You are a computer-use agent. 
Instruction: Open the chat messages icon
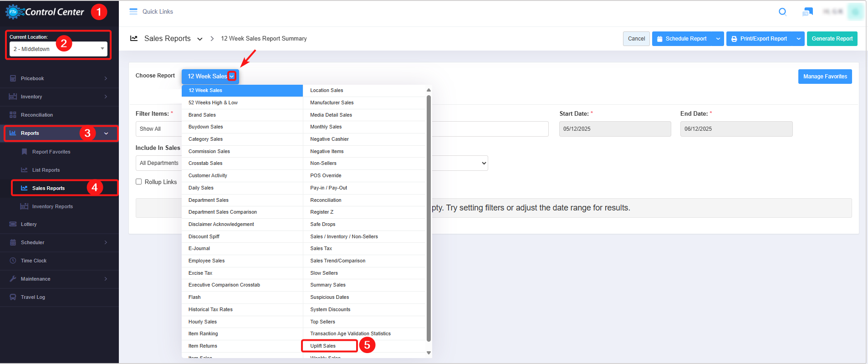pos(807,12)
